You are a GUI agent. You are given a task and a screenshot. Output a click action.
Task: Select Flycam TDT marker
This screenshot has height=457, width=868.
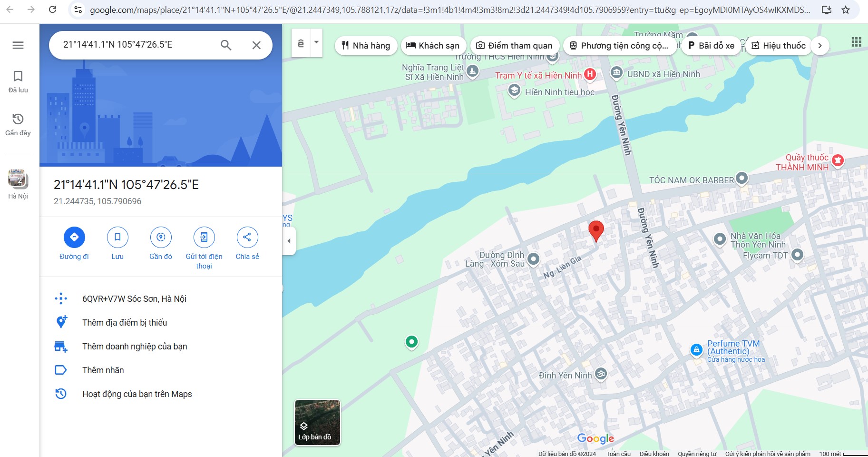pyautogui.click(x=798, y=255)
